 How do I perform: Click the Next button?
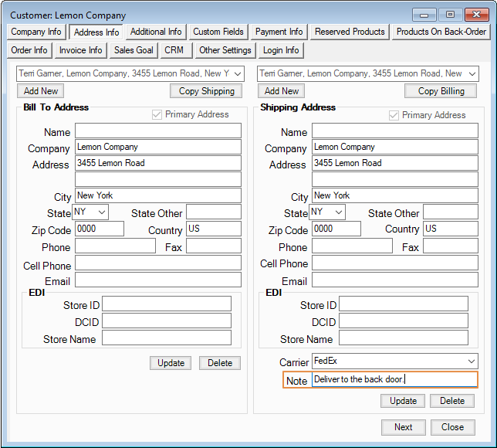pos(403,427)
